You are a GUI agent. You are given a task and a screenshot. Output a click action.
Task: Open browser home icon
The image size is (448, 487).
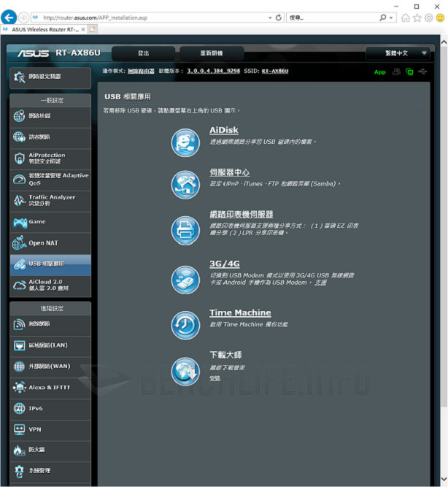[405, 18]
